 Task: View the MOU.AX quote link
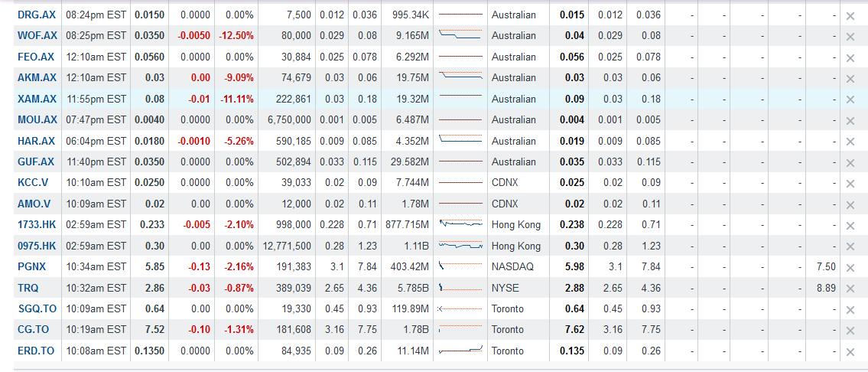click(x=37, y=119)
